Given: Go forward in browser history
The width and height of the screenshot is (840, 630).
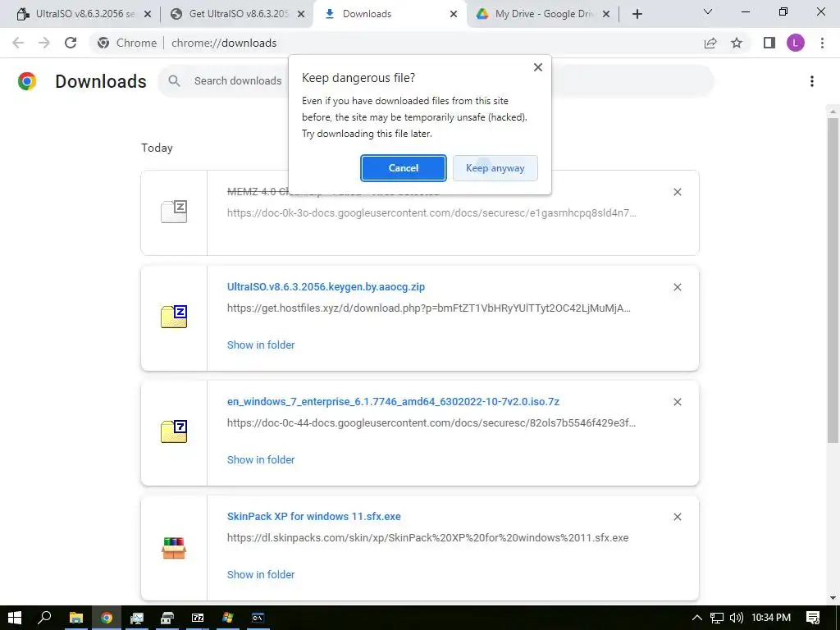Looking at the screenshot, I should point(44,43).
